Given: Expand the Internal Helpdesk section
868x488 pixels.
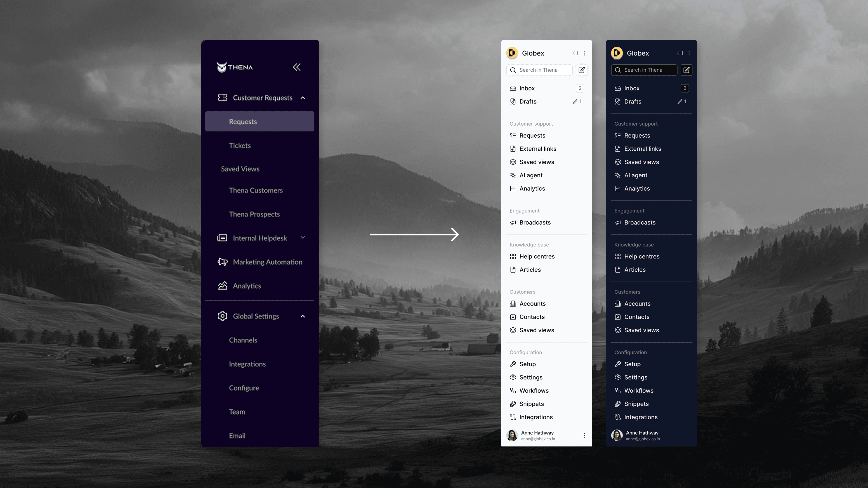Looking at the screenshot, I should (x=303, y=238).
